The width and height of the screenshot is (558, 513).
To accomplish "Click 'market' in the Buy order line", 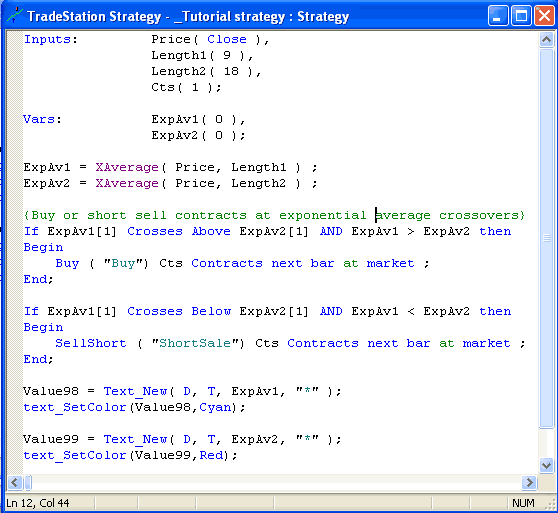I will (391, 263).
